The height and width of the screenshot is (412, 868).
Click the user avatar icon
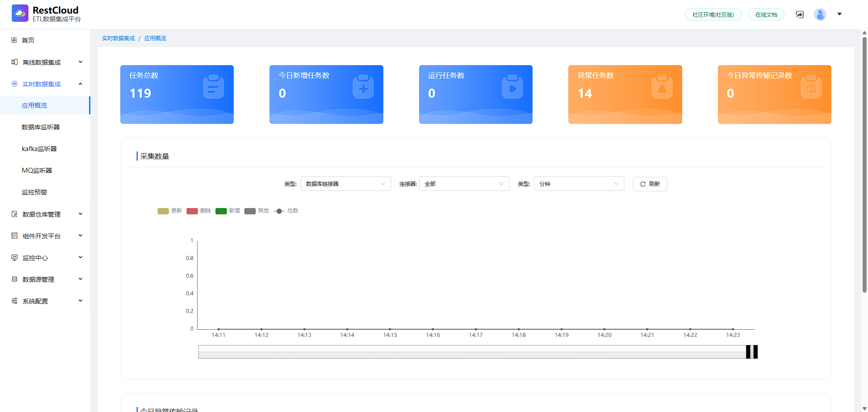[820, 14]
